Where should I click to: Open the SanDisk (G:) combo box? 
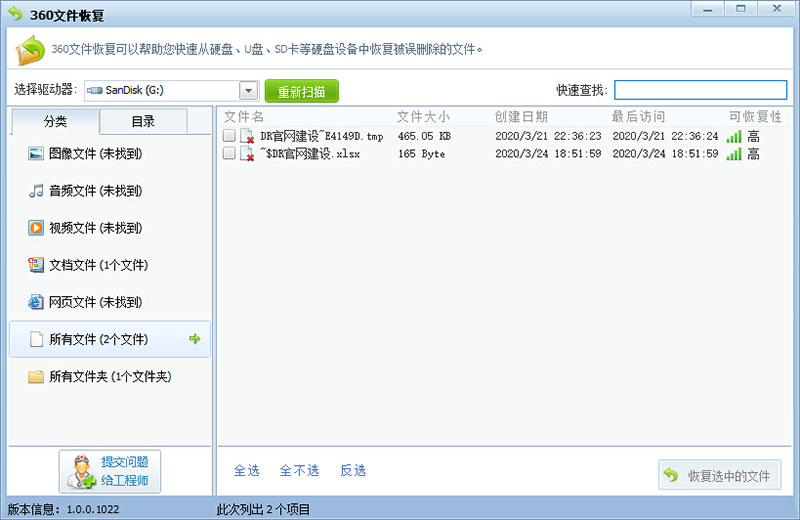[172, 91]
